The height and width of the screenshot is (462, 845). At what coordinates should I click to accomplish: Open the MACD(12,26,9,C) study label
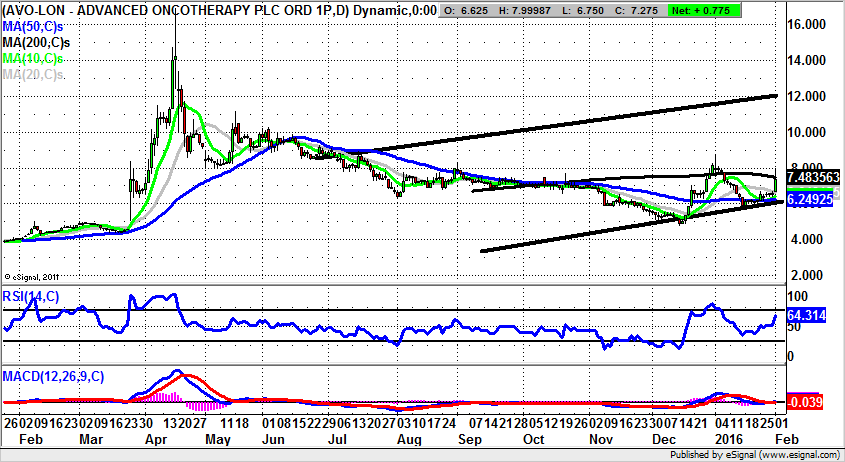coord(52,376)
